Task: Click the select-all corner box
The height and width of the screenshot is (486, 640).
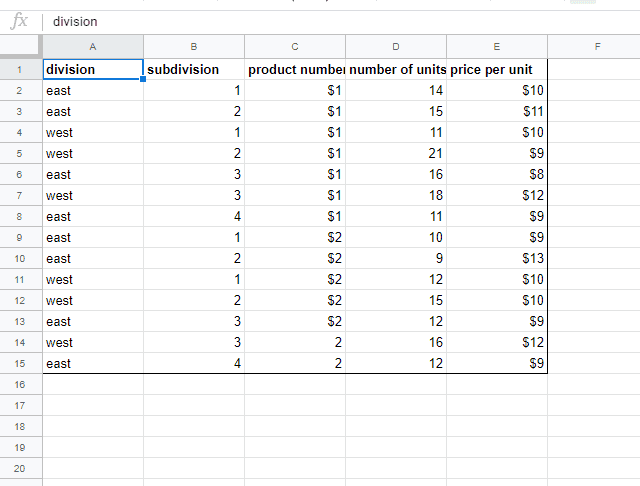Action: pyautogui.click(x=21, y=46)
